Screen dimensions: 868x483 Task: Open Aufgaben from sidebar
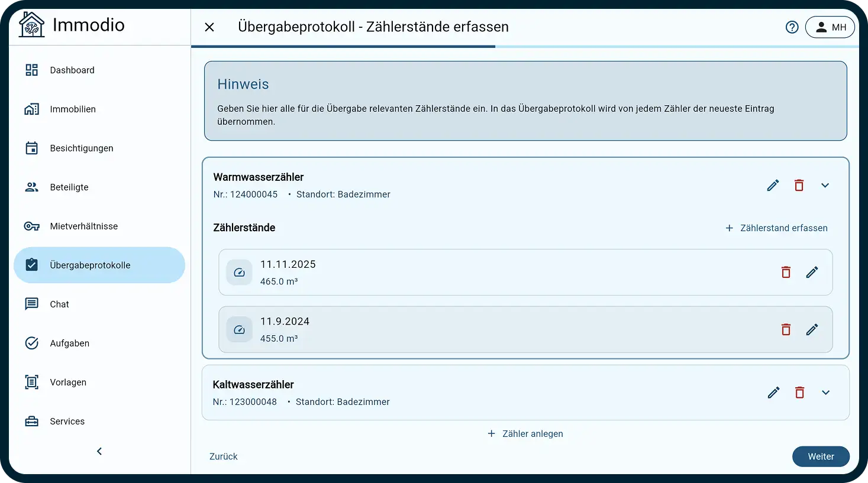tap(99, 343)
